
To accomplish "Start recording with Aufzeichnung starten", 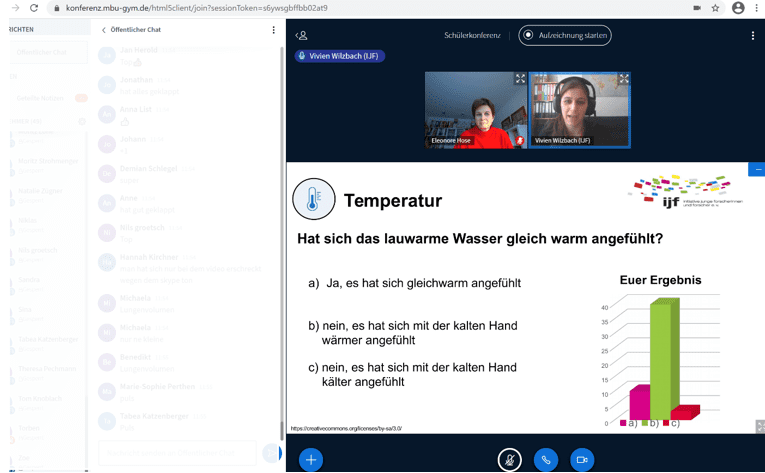I will pos(565,35).
